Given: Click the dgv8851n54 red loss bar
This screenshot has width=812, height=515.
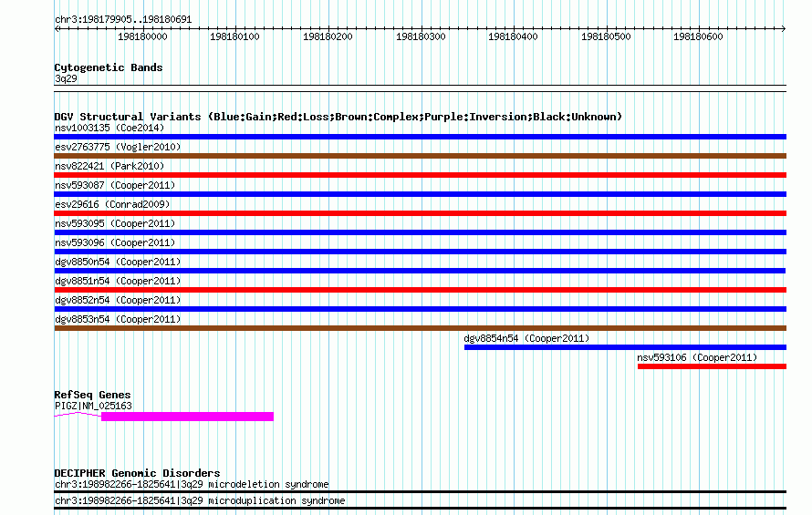Looking at the screenshot, I should 420,290.
